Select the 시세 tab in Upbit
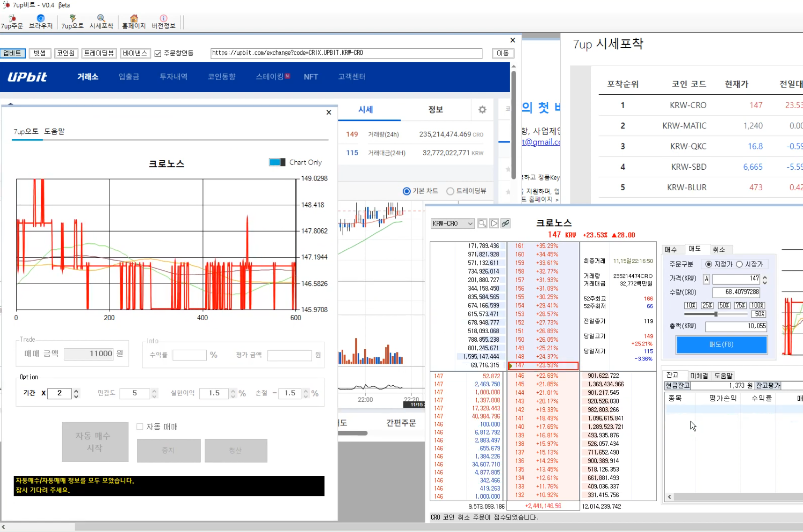803x532 pixels. coord(366,110)
